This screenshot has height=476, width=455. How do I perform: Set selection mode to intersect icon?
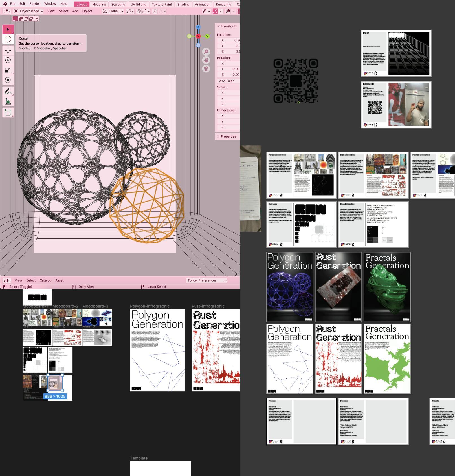tap(37, 19)
